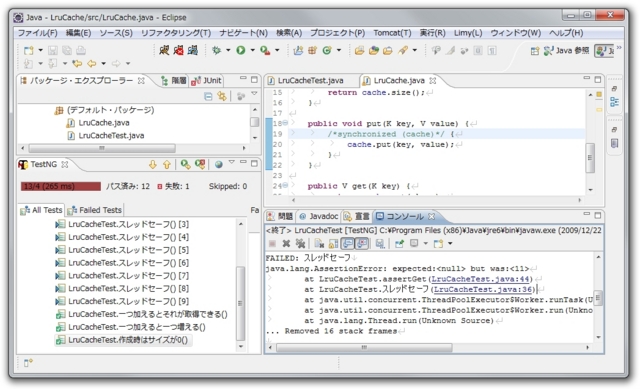The image size is (640, 389).
Task: Open the Display Selected Console dropdown
Action: point(426,244)
